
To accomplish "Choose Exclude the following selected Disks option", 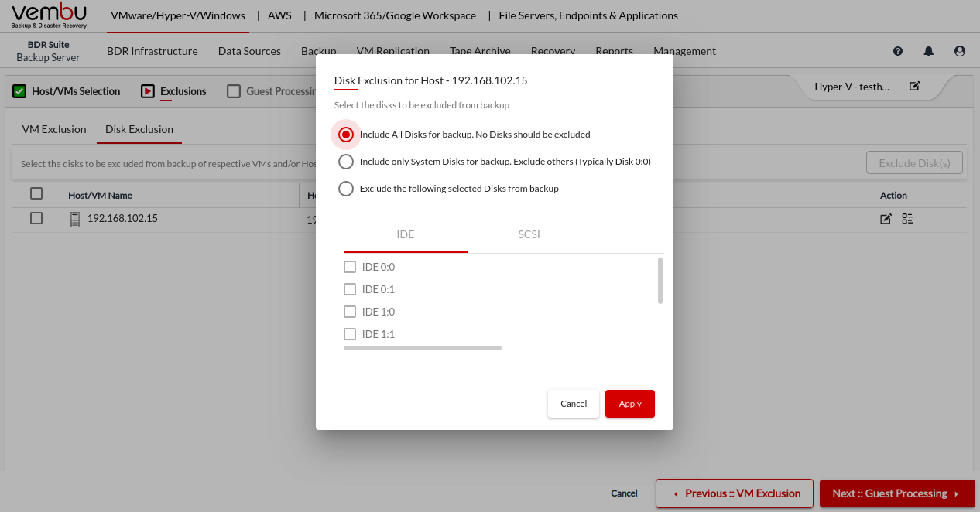I will (x=346, y=189).
